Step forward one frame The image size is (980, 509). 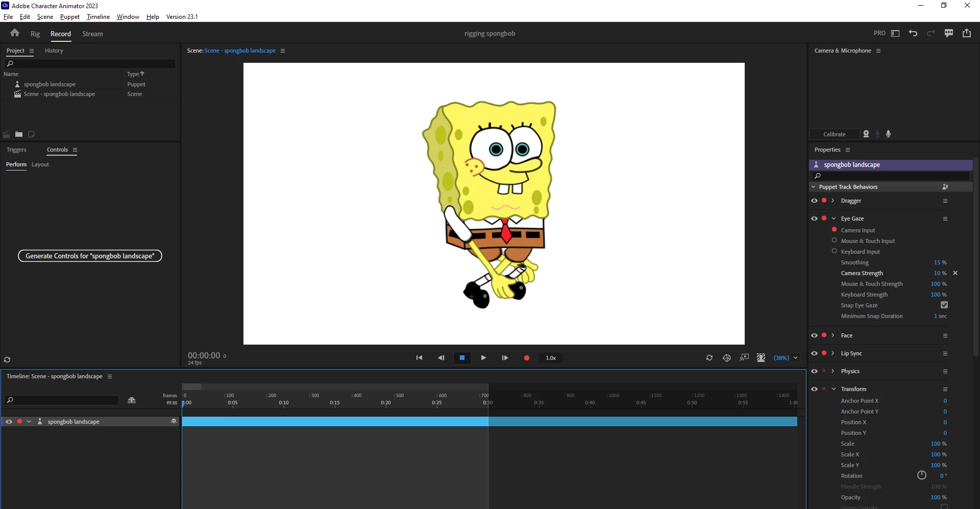tap(505, 358)
